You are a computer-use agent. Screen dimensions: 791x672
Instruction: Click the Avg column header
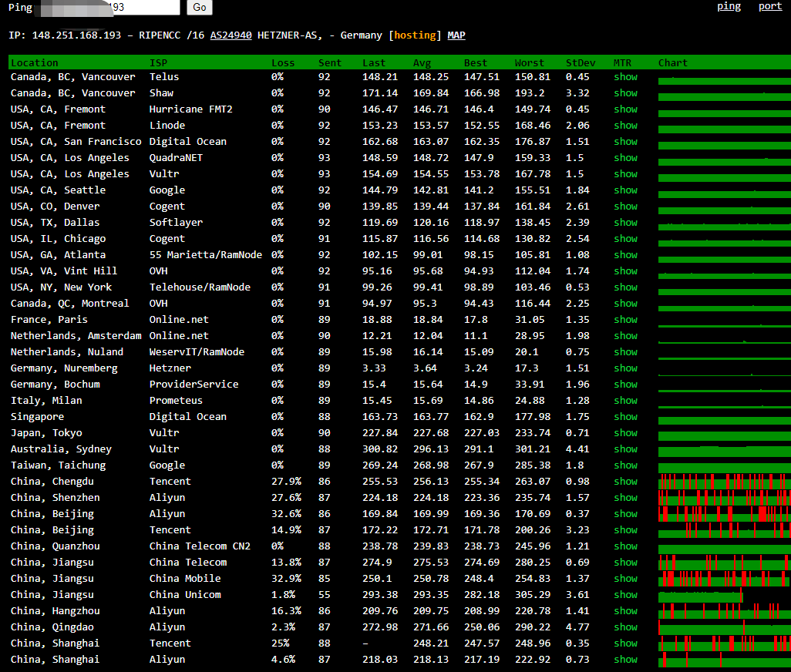point(422,63)
